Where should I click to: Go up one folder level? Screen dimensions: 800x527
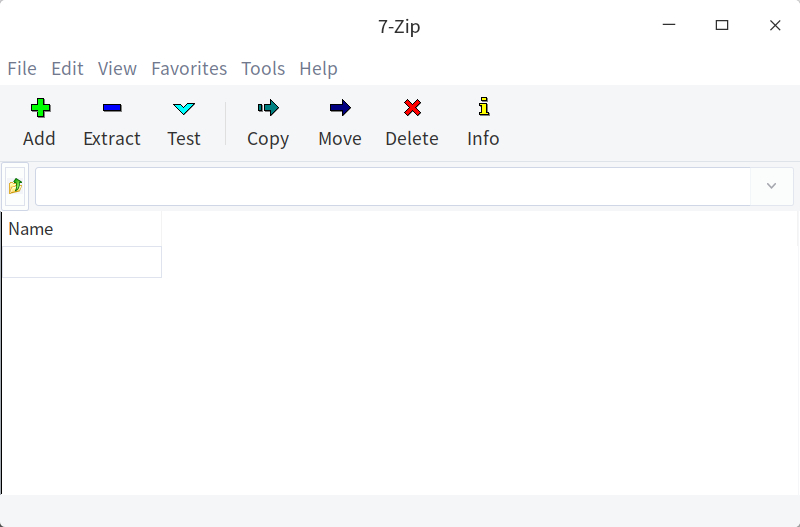coord(16,186)
